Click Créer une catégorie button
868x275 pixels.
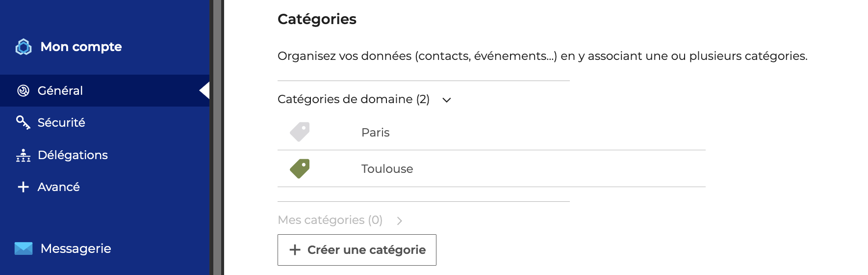[357, 250]
